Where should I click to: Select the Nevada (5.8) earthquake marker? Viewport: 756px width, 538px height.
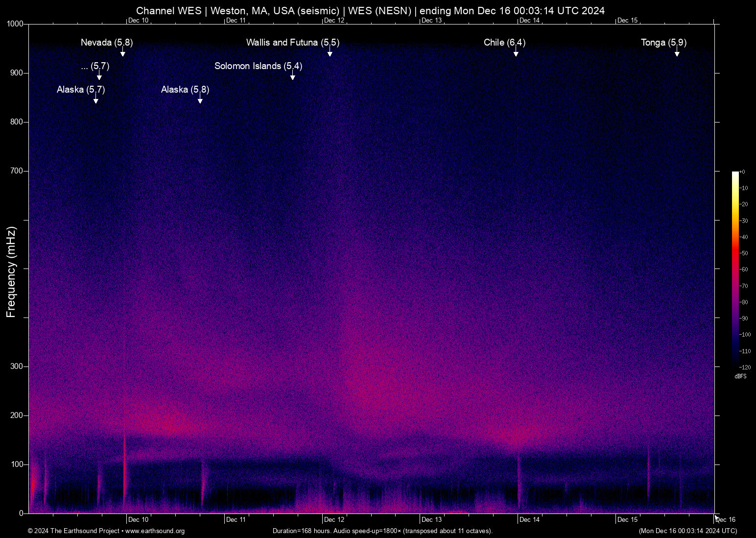(x=106, y=43)
